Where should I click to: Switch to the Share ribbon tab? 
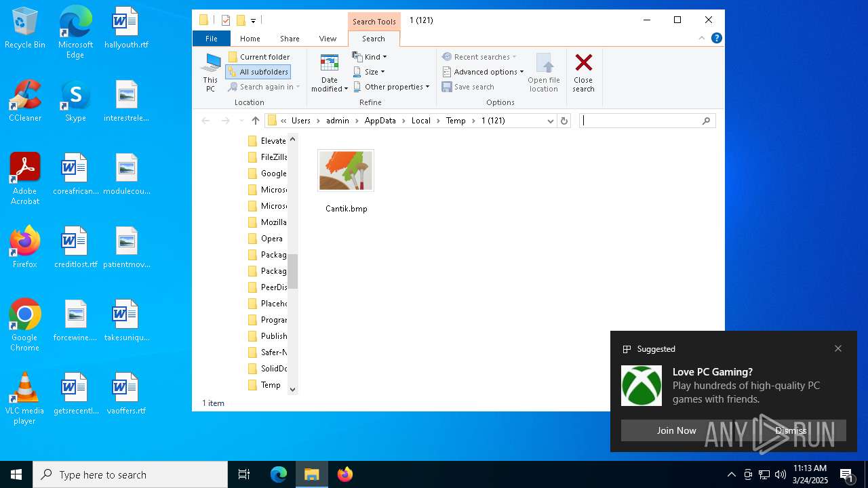tap(290, 39)
